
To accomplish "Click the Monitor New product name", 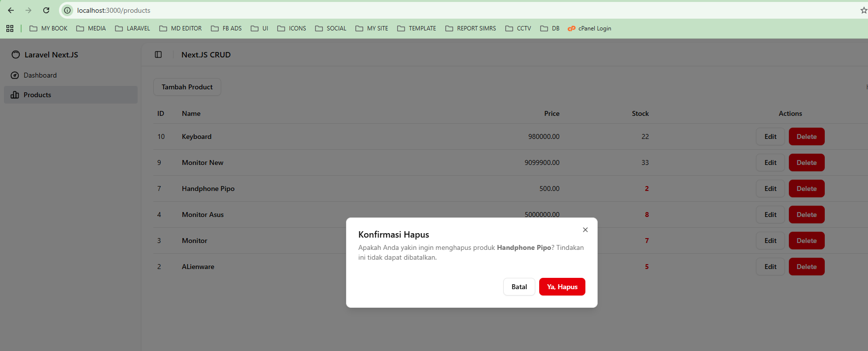I will (x=203, y=162).
